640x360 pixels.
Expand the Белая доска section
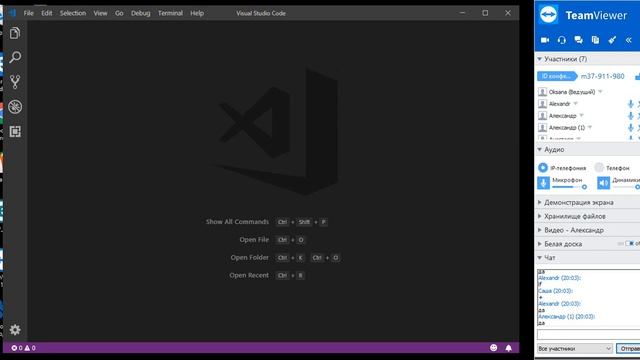click(x=540, y=244)
